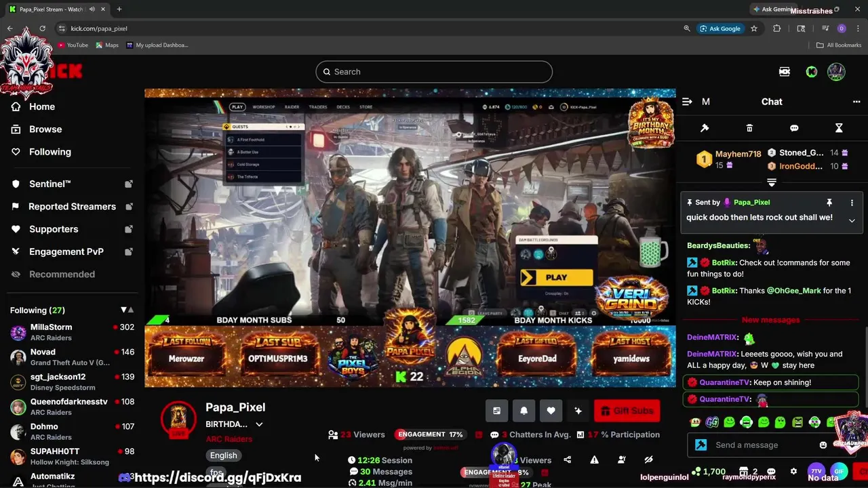868x488 pixels.
Task: Open Engagement PvP in the sidebar
Action: (71, 251)
